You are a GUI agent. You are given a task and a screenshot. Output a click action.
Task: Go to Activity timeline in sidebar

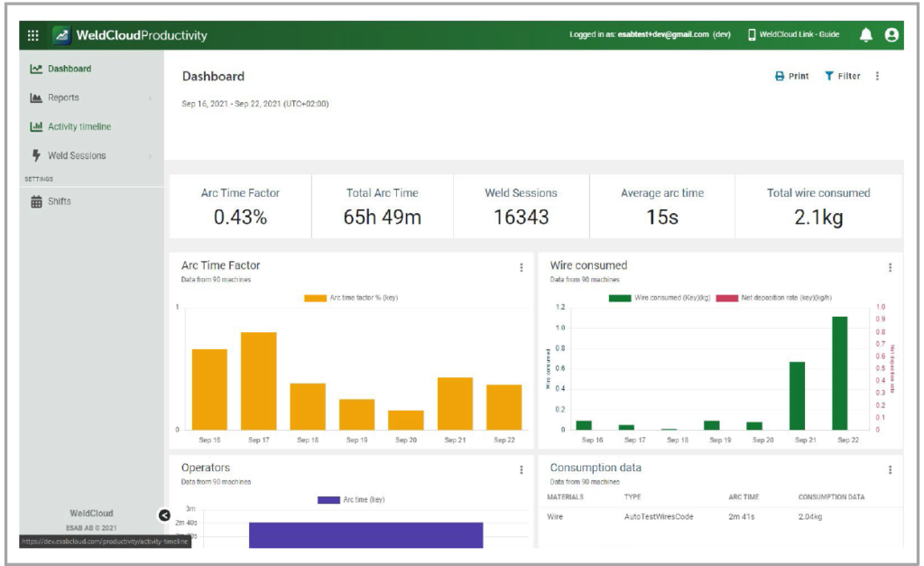click(x=79, y=127)
